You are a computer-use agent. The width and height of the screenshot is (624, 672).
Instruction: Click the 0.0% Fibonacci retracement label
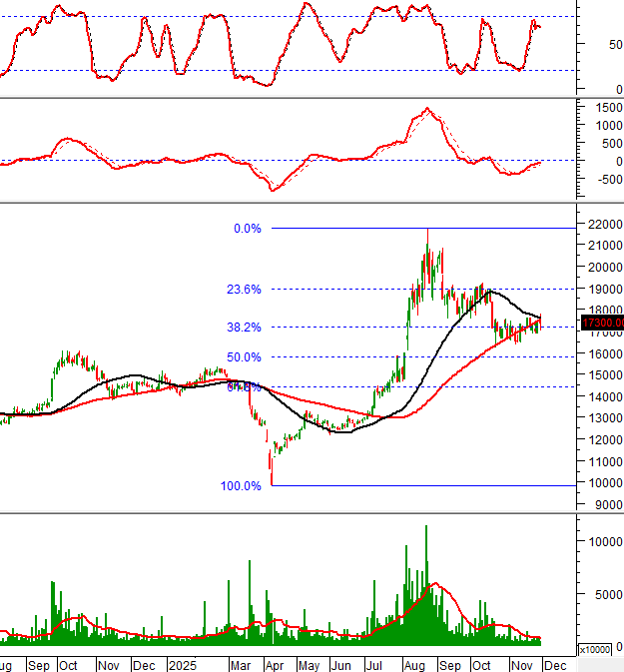tap(247, 229)
